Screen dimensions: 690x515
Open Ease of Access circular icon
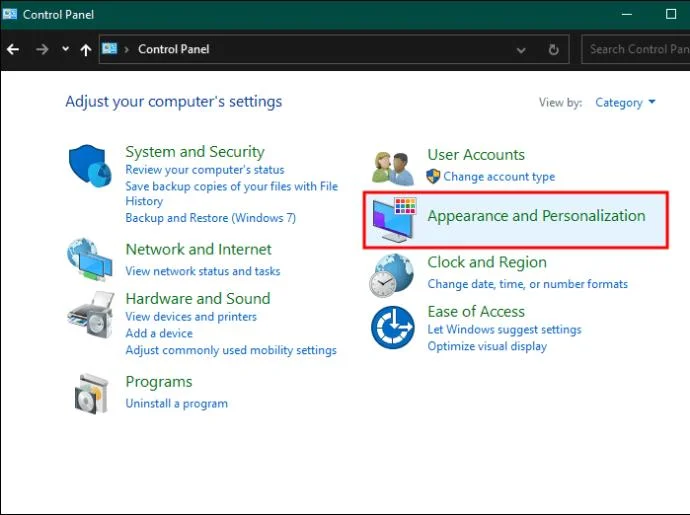393,327
